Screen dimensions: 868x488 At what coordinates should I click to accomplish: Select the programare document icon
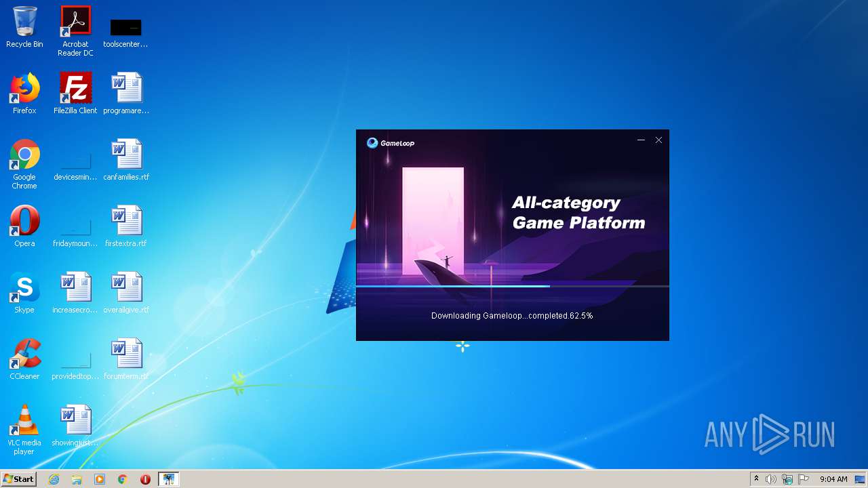pyautogui.click(x=126, y=94)
